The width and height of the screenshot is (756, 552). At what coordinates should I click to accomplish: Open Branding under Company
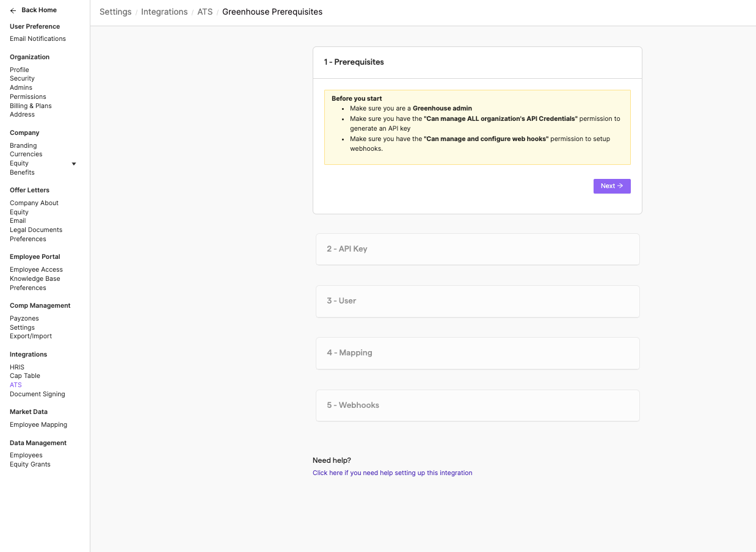[x=23, y=145]
